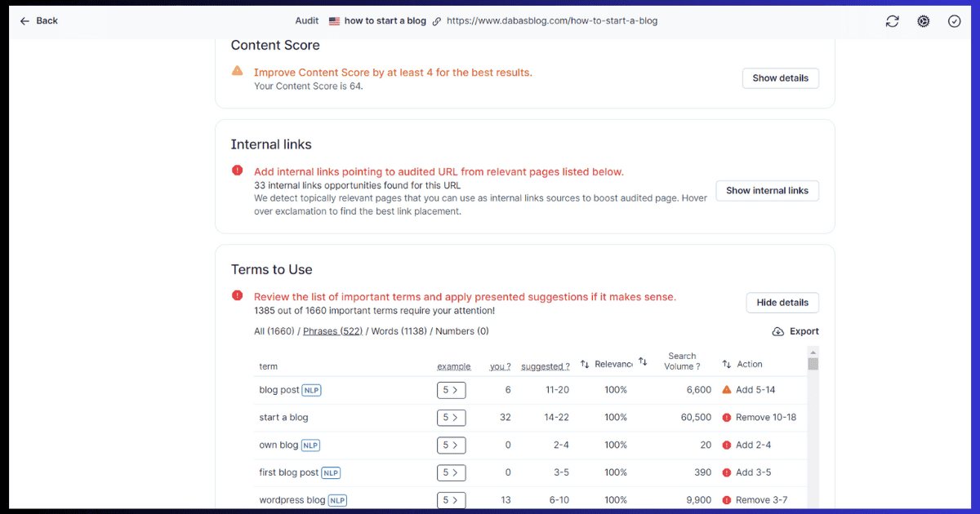The height and width of the screenshot is (514, 980).
Task: Open the example chevron for first blog post
Action: [x=452, y=472]
